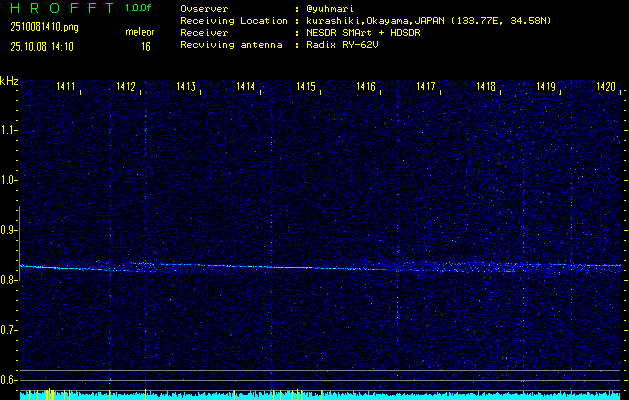The image size is (629, 400).
Task: Click the 0.9 frequency axis label
Action: pos(9,230)
